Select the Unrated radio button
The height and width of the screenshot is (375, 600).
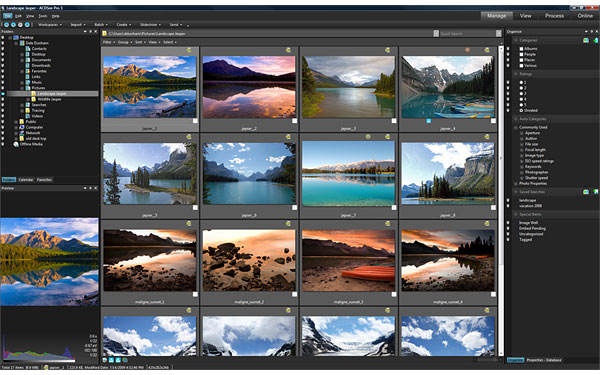[521, 110]
